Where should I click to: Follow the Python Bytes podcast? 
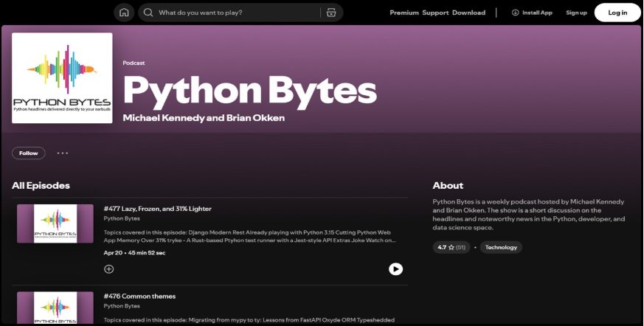(x=28, y=153)
